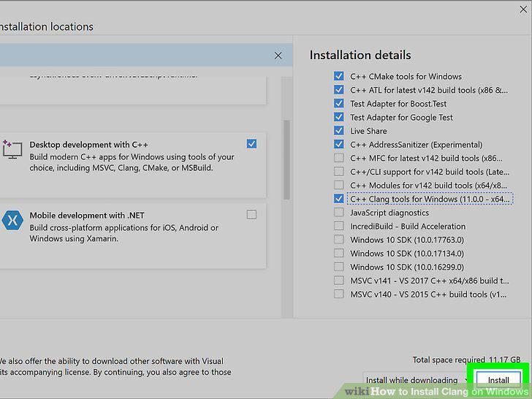Uncheck Live Share component
The image size is (532, 399).
pos(338,131)
